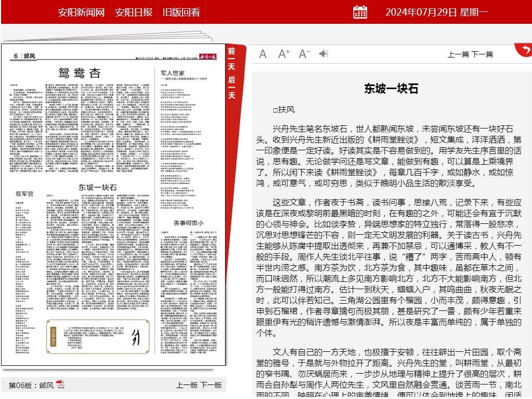532x399 pixels.
Task: Select 鸳鸯杏 article on newspaper page
Action: tap(79, 73)
